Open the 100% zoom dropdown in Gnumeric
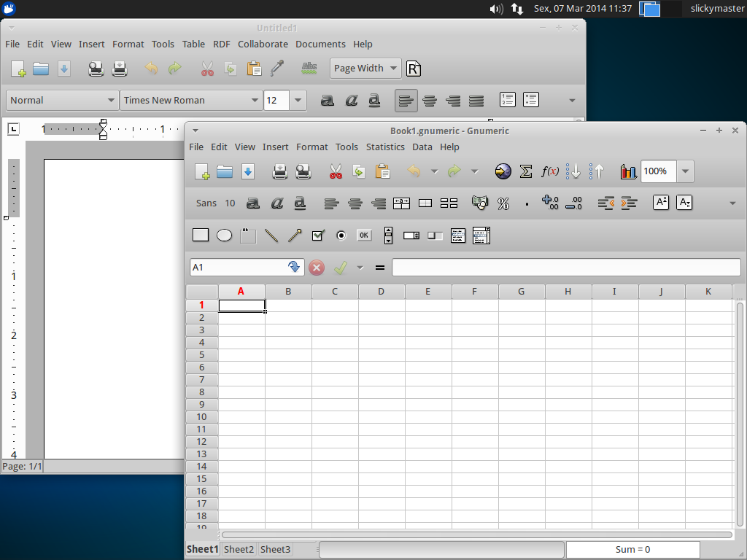Viewport: 747px width, 560px height. [685, 172]
